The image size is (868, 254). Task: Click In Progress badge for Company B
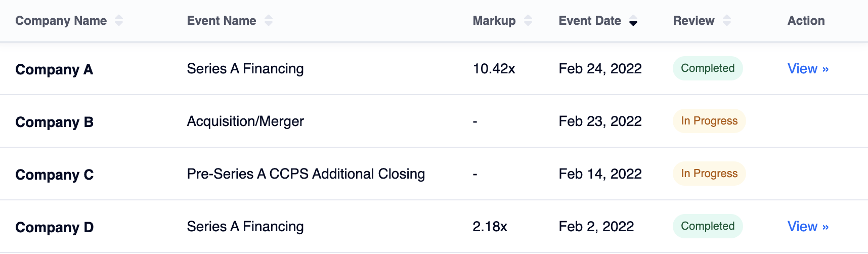(709, 121)
